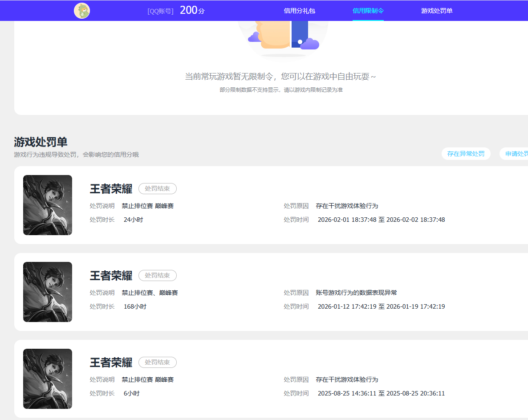The width and height of the screenshot is (528, 420).
Task: Click the [QQ账号] label
Action: click(161, 11)
